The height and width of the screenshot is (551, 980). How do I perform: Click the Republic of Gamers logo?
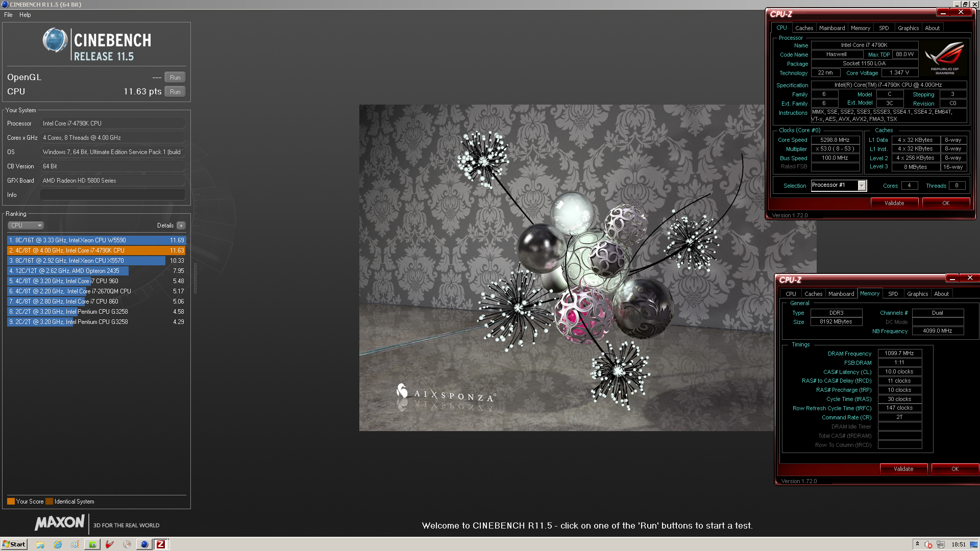click(945, 58)
